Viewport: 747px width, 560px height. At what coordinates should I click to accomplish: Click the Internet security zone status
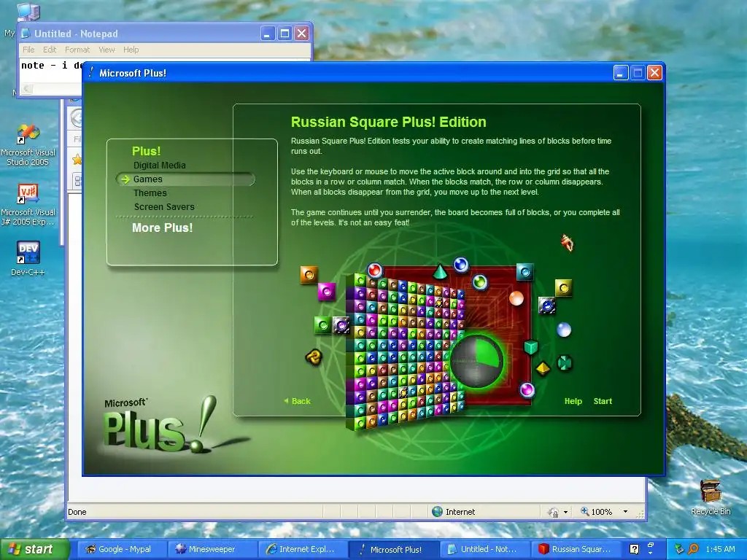coord(454,512)
